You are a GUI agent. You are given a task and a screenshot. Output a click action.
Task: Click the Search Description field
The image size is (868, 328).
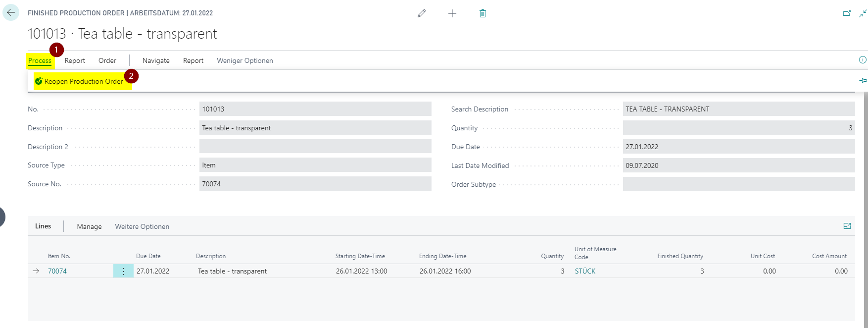pos(739,109)
